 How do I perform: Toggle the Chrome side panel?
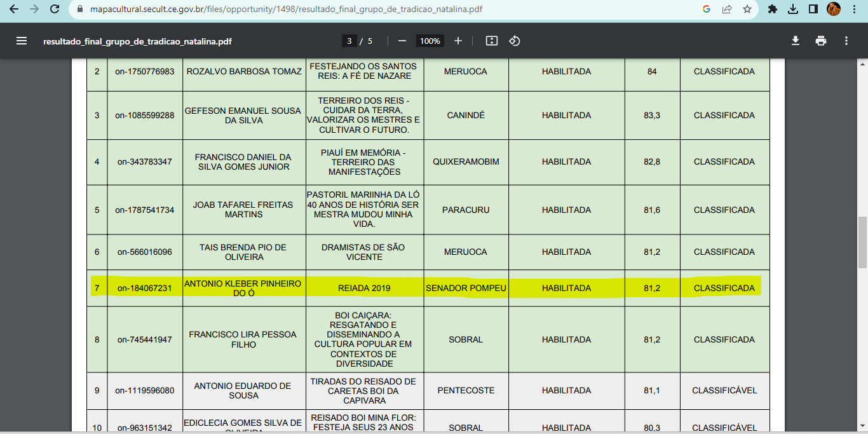813,10
